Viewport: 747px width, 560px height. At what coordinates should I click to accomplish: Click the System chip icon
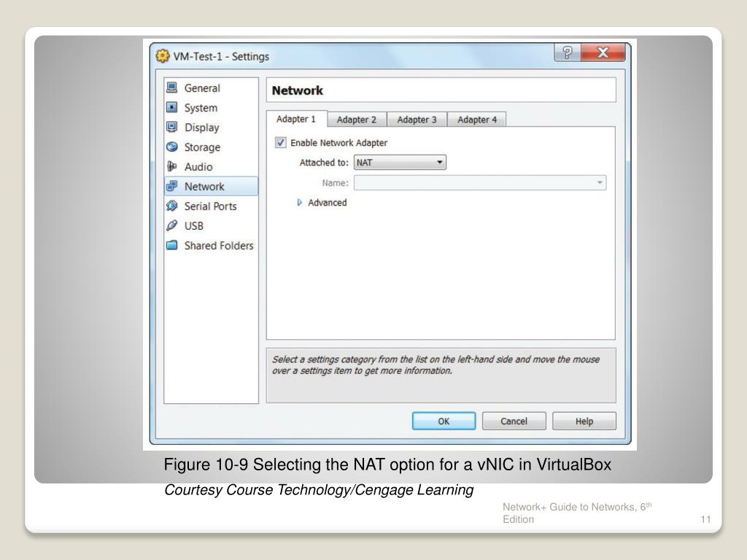click(171, 108)
